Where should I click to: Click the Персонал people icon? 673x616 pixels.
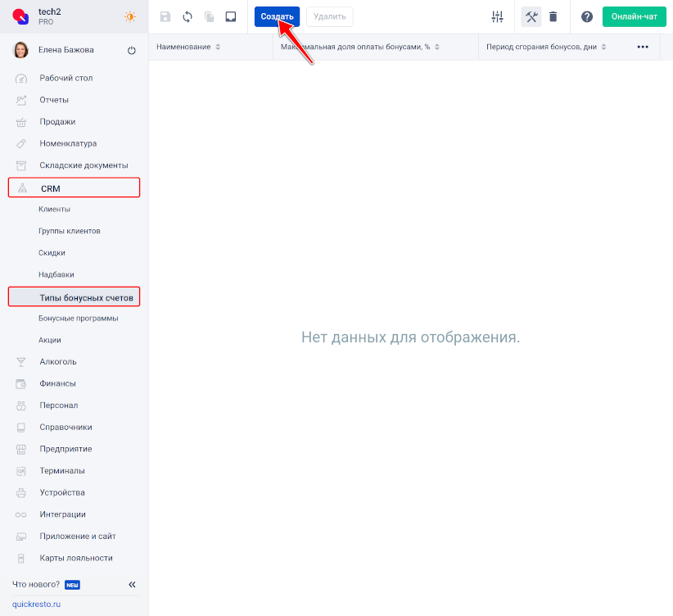pyautogui.click(x=21, y=406)
